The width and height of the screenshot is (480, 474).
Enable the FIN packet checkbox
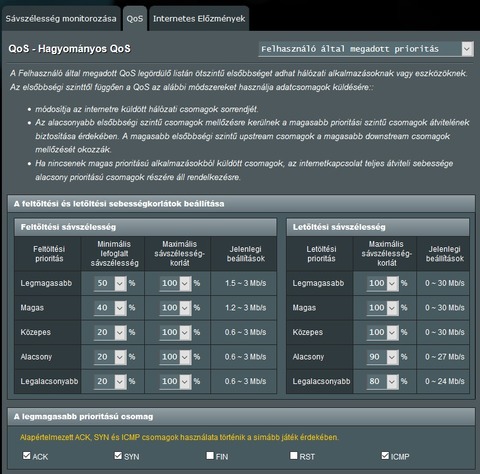click(210, 456)
